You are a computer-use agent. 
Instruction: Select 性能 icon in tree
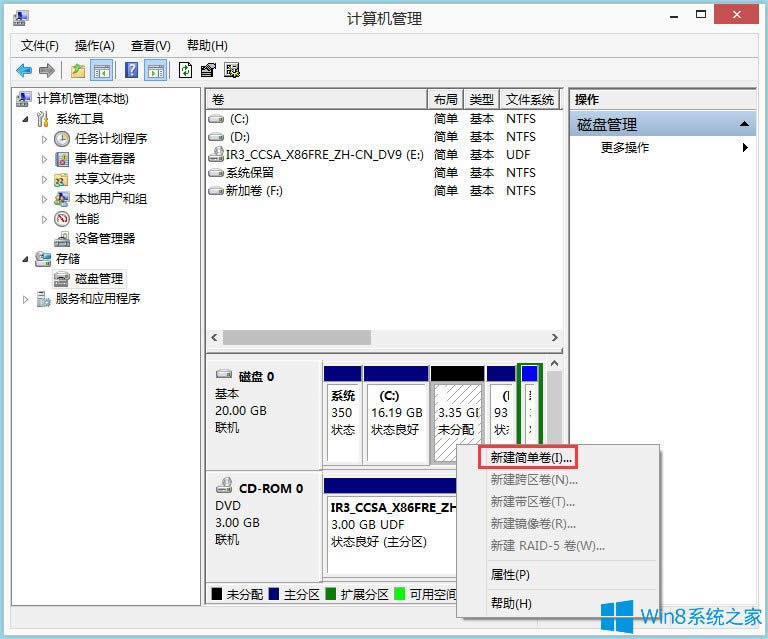point(62,219)
